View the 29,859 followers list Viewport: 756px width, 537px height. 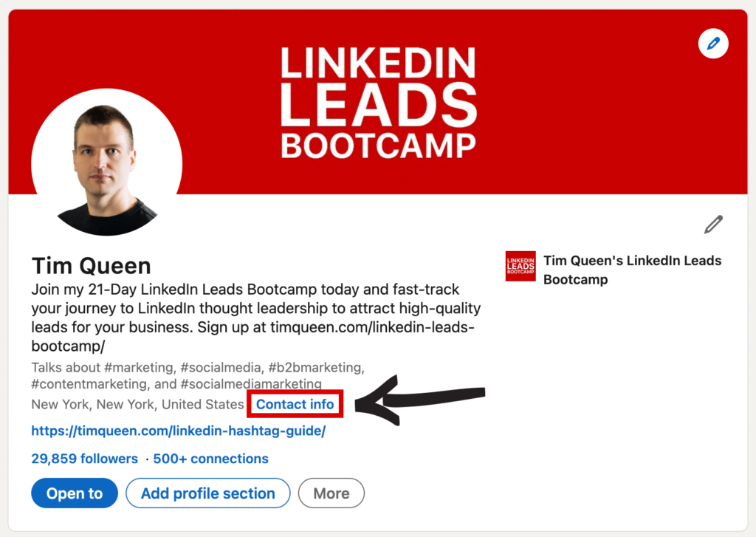84,459
